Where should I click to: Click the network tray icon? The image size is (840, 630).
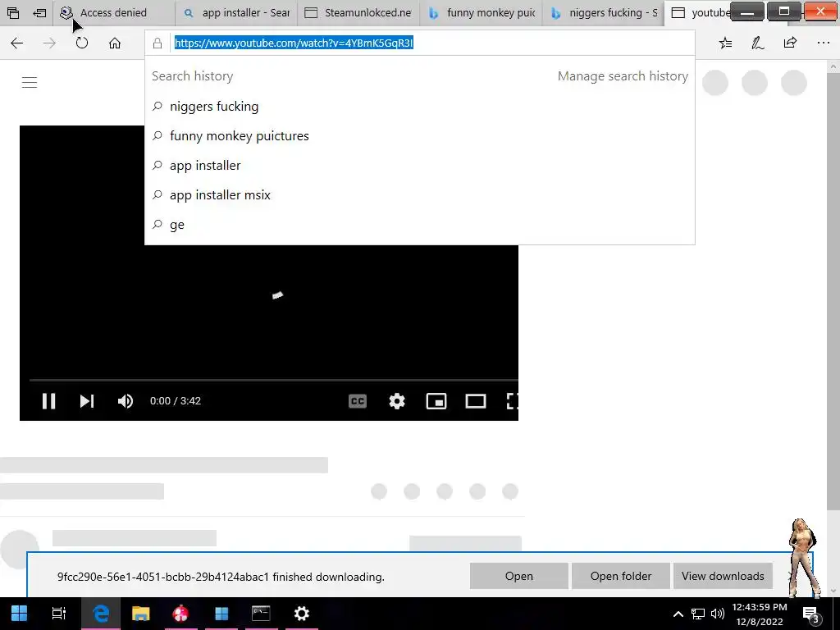pyautogui.click(x=697, y=614)
